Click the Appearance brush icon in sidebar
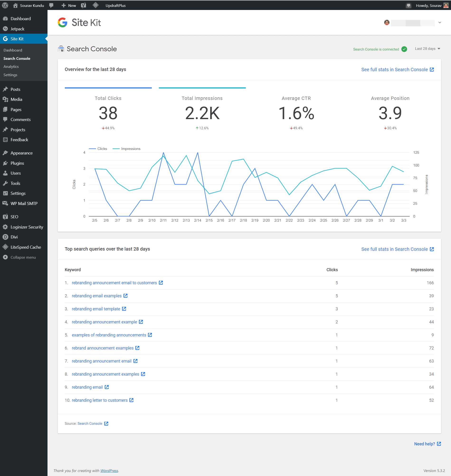The height and width of the screenshot is (476, 451). 5,153
